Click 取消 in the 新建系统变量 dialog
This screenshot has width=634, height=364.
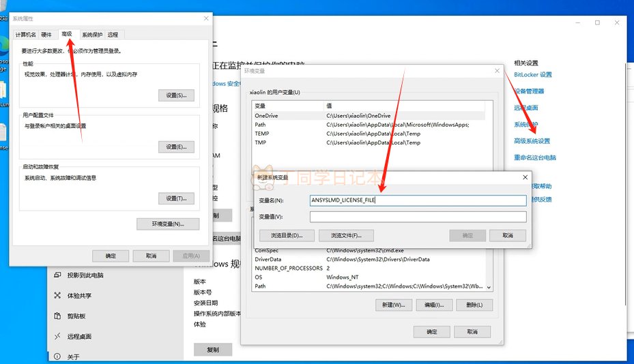508,236
